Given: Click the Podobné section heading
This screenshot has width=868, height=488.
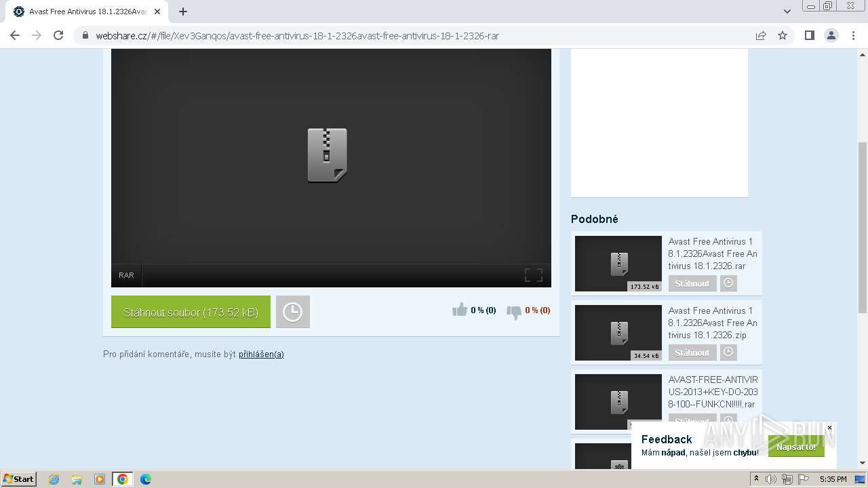Looking at the screenshot, I should click(595, 219).
